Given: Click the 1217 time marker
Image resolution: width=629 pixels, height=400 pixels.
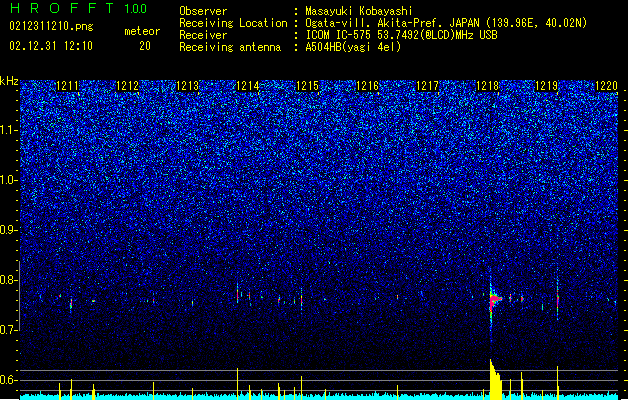Looking at the screenshot, I should pos(427,86).
